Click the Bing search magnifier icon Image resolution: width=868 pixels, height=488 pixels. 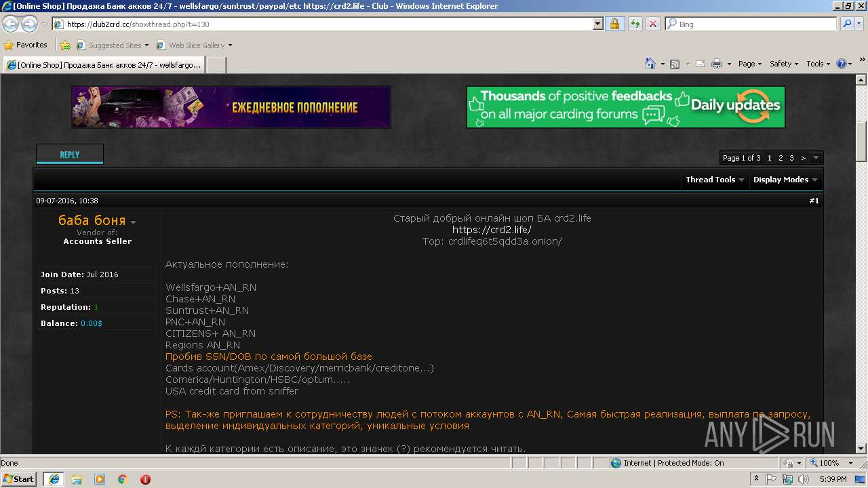pos(846,24)
